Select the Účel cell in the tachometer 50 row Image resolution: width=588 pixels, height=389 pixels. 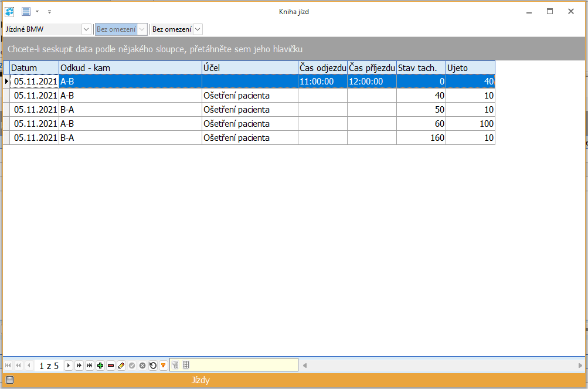(250, 110)
